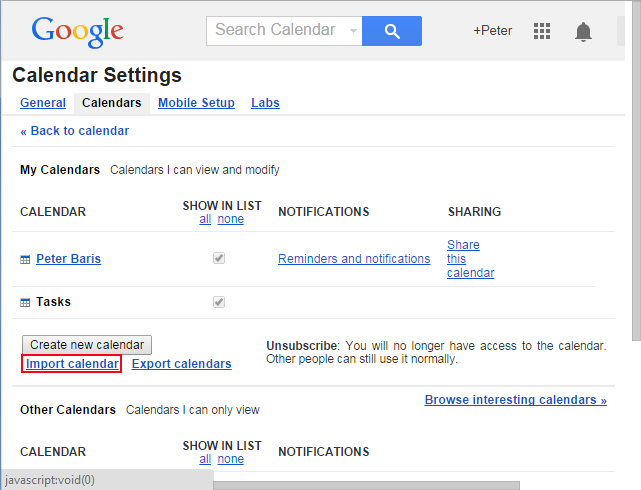Click the Google logo

(x=78, y=32)
